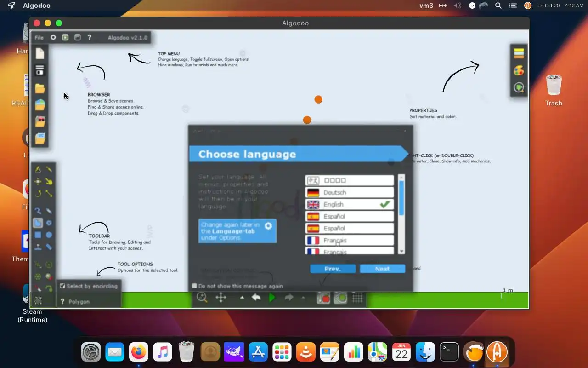This screenshot has width=588, height=368.
Task: Click the Pan tool in bottom bar
Action: point(221,298)
